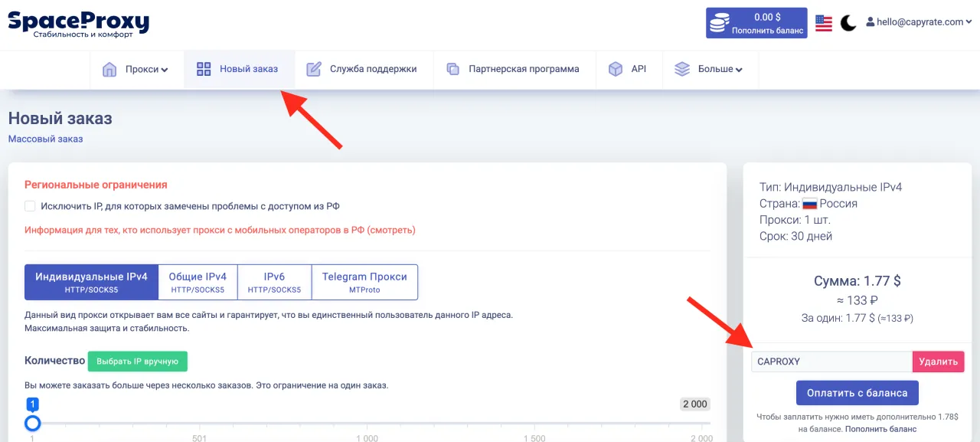The image size is (980, 442).
Task: Click the Партнерская программа icon
Action: tap(453, 70)
